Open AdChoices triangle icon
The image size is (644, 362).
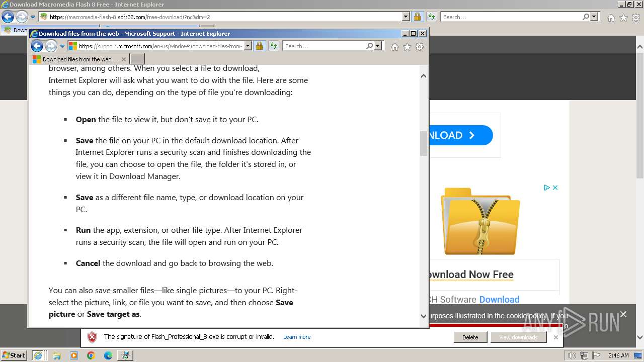(546, 188)
